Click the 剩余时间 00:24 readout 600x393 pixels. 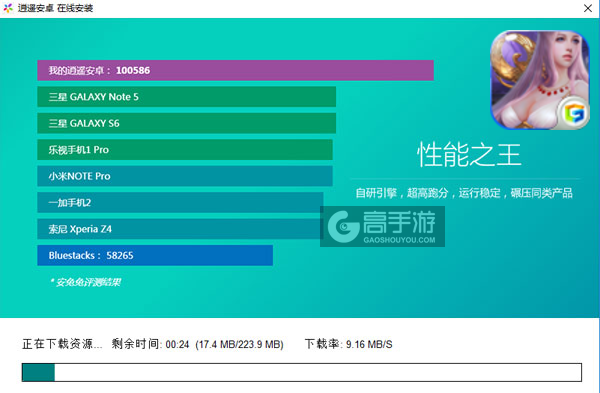pos(150,344)
